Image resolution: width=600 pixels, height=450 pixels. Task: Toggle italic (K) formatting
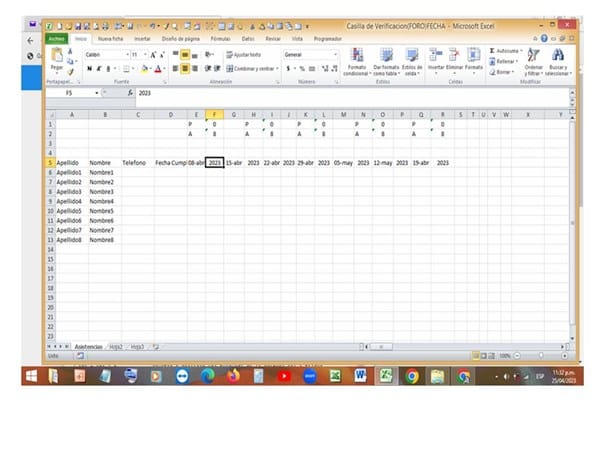point(99,68)
